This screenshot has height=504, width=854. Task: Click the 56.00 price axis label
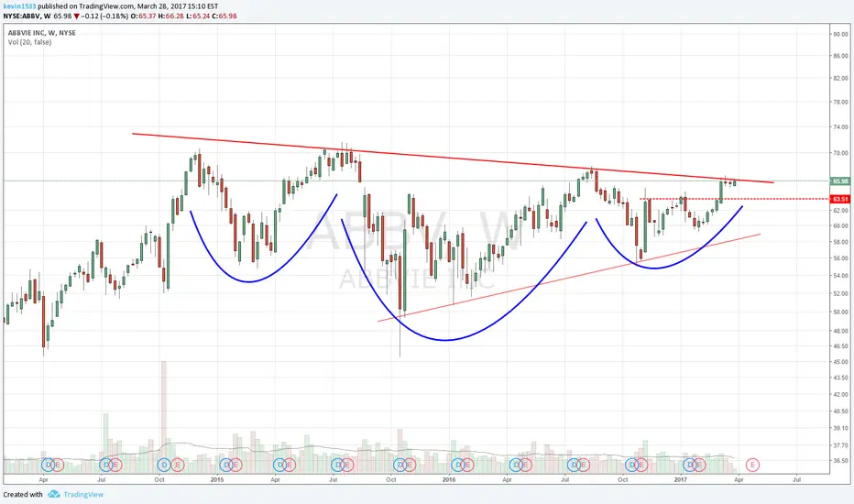click(840, 258)
